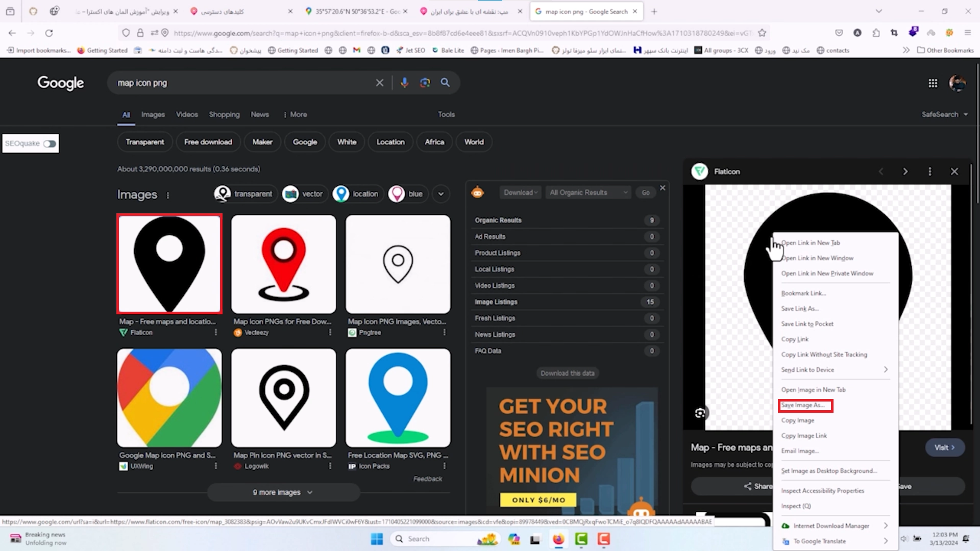Open Google Lens search by image icon

click(x=425, y=83)
